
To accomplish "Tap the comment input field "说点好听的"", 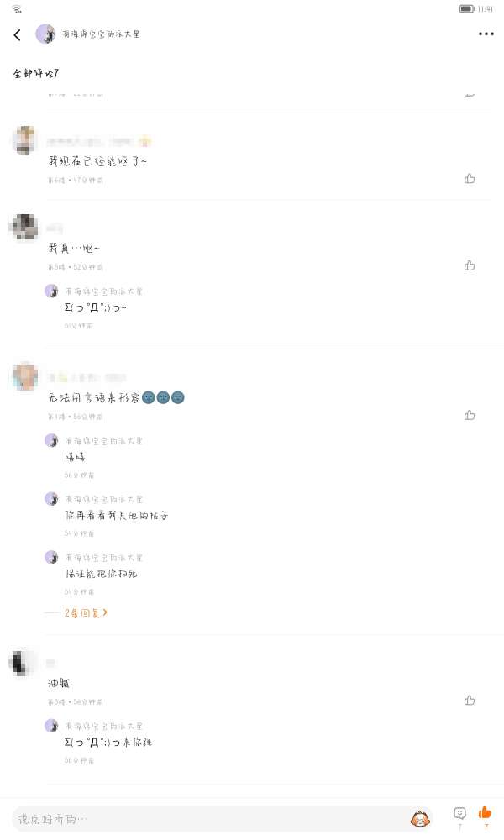I will (210, 818).
